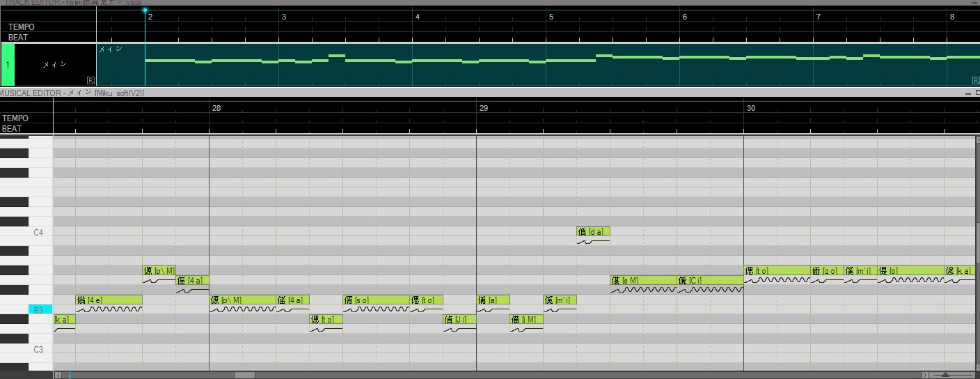Select the [4 a] note directly before the measure 28 line
This screenshot has height=379, width=980.
click(192, 281)
